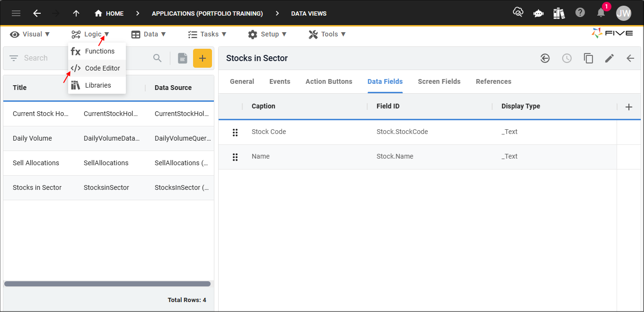The height and width of the screenshot is (312, 644).
Task: Click the circled back arrow icon
Action: [545, 58]
